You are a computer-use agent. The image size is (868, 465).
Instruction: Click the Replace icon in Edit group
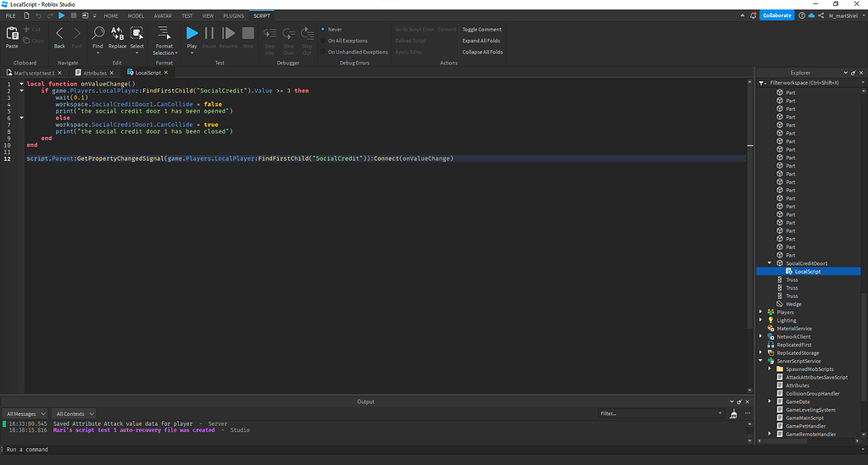[117, 36]
